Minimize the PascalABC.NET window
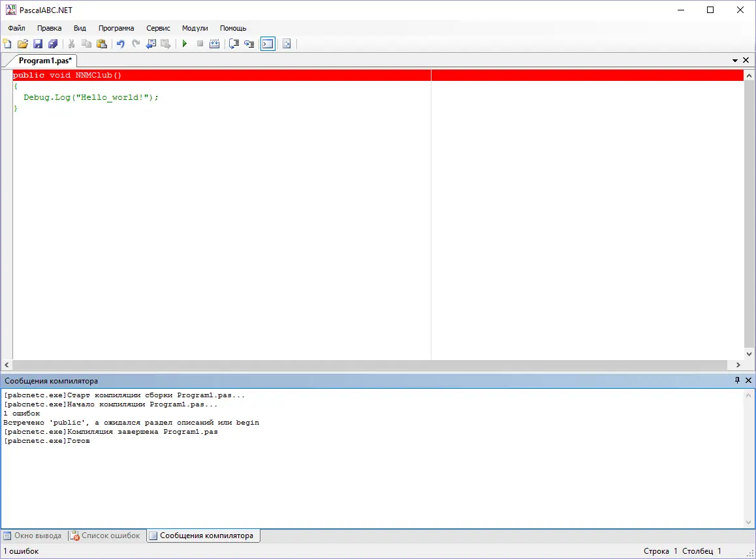 [681, 10]
